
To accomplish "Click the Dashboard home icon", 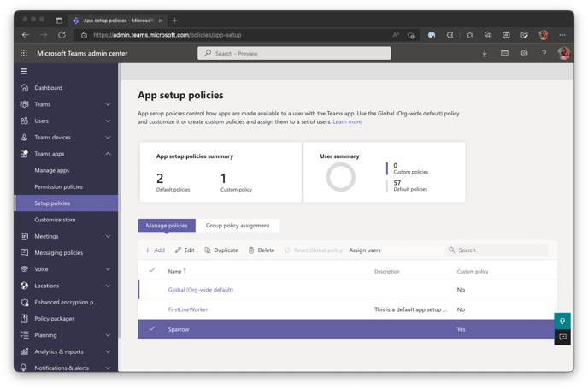I will point(25,88).
